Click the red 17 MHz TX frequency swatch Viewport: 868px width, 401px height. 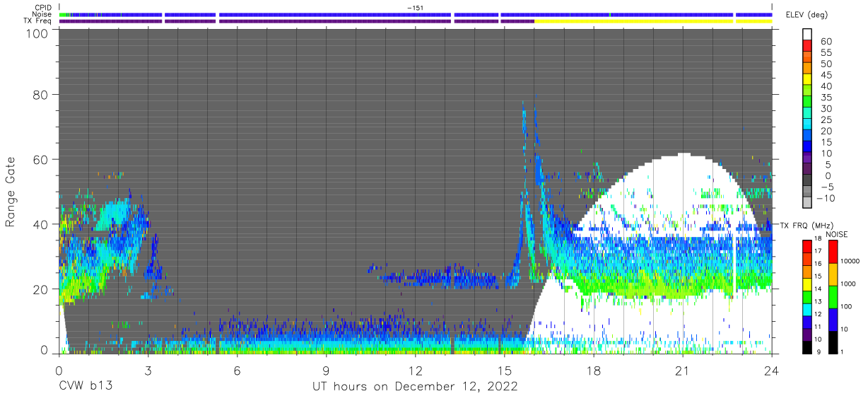tap(807, 247)
